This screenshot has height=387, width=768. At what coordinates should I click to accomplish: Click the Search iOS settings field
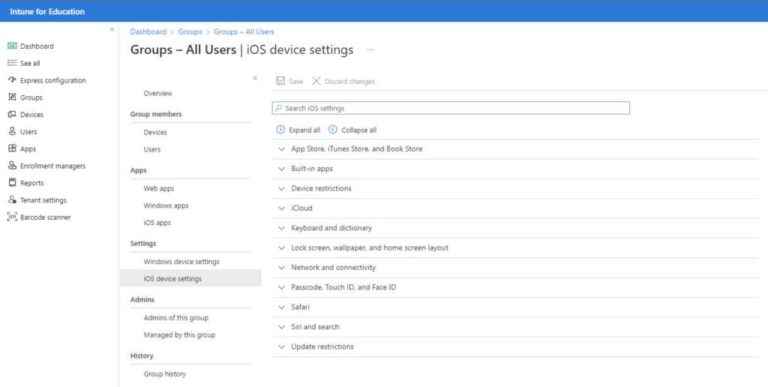point(451,108)
